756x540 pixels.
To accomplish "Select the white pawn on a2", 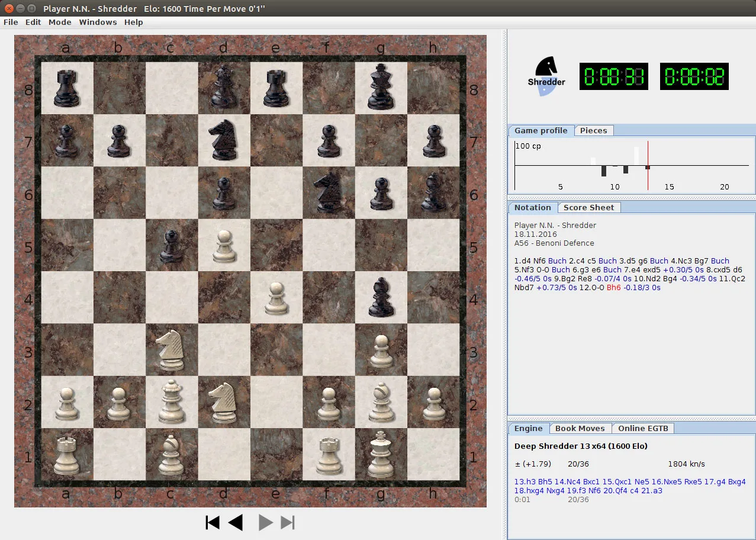I will pos(67,403).
